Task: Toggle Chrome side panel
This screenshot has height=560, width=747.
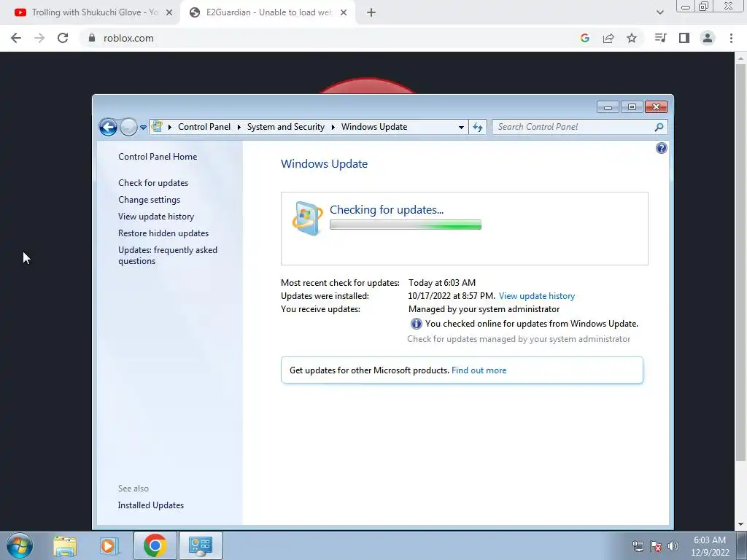Action: coord(684,38)
